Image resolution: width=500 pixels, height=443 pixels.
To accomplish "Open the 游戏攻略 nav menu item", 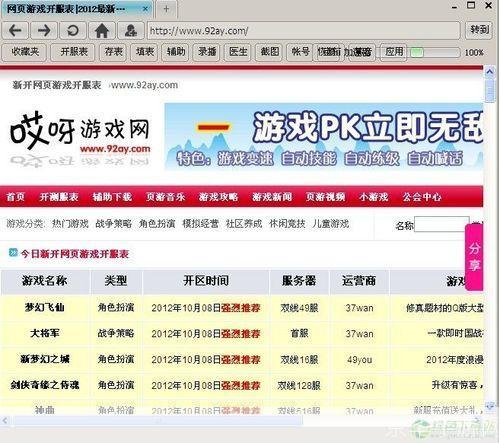I will [218, 197].
